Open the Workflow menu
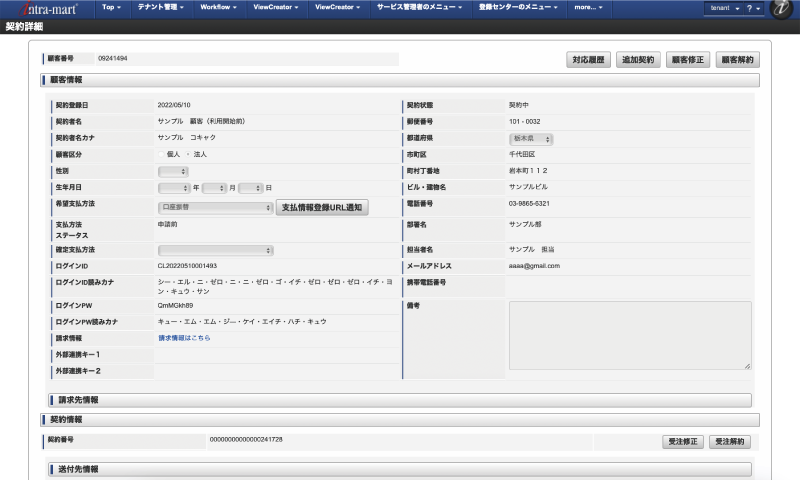Screen dimensions: 800x480 [218, 8]
